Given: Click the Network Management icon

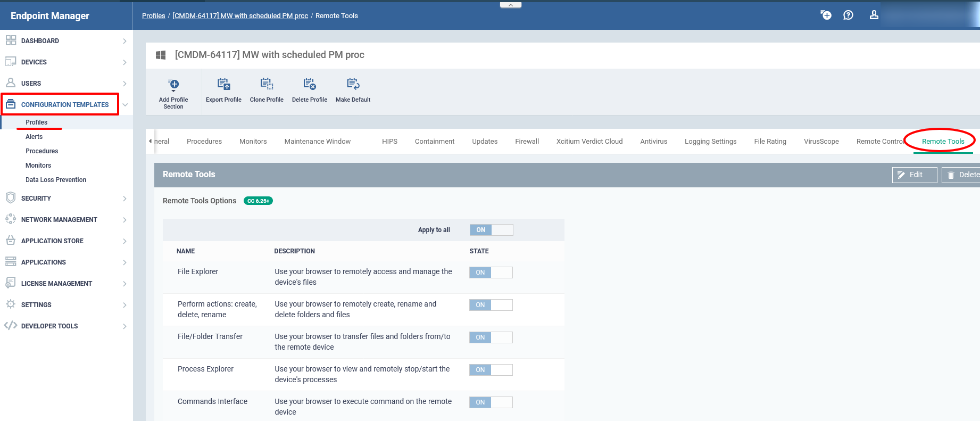Looking at the screenshot, I should [11, 219].
